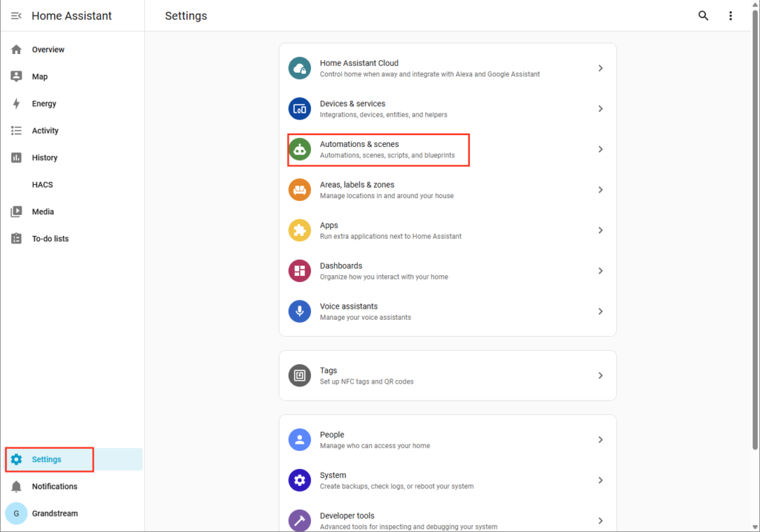Click the History chart icon
This screenshot has height=532, width=760.
(x=16, y=157)
